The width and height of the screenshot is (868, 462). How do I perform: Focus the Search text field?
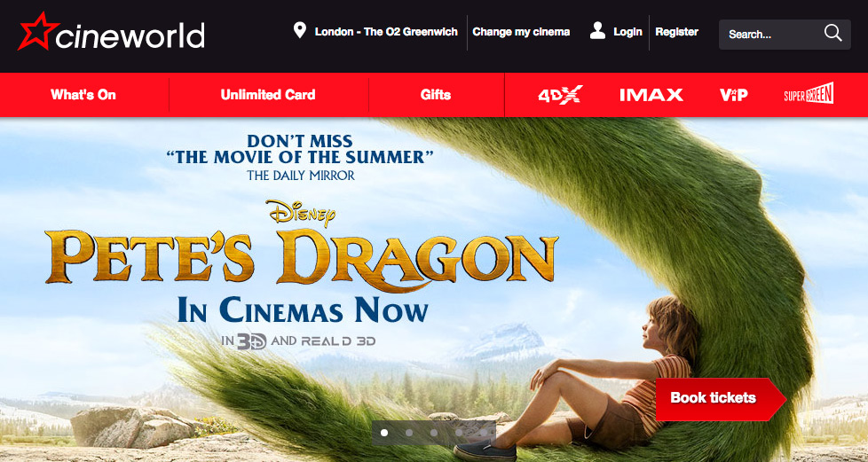point(772,35)
